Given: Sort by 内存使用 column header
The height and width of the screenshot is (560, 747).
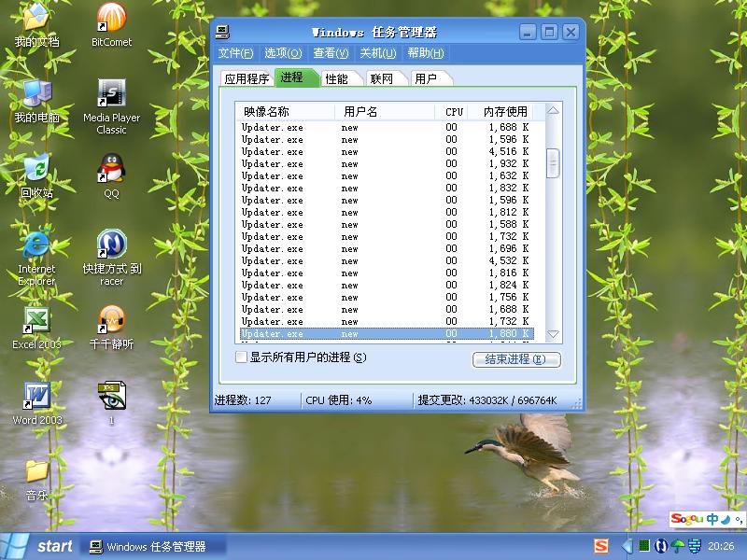Looking at the screenshot, I should tap(501, 112).
